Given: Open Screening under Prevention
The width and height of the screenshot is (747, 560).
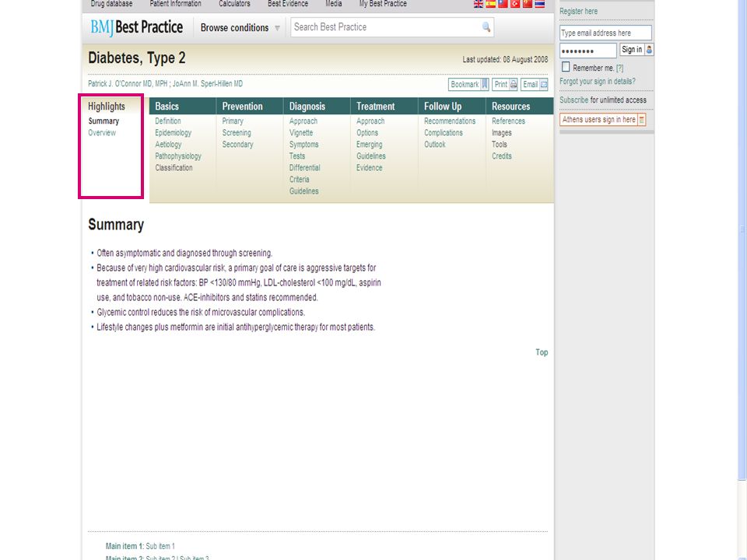Looking at the screenshot, I should click(x=237, y=133).
